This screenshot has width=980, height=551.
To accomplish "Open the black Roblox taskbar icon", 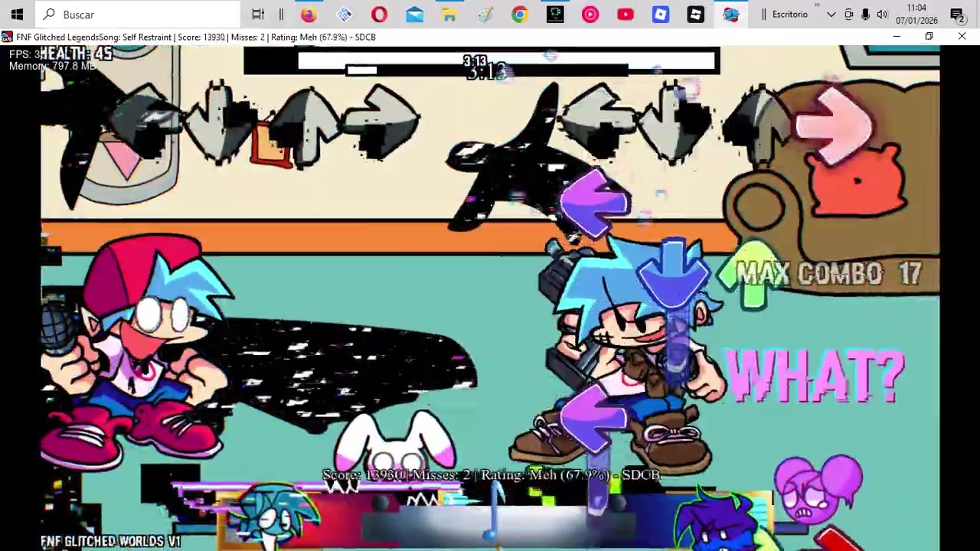I will [696, 14].
